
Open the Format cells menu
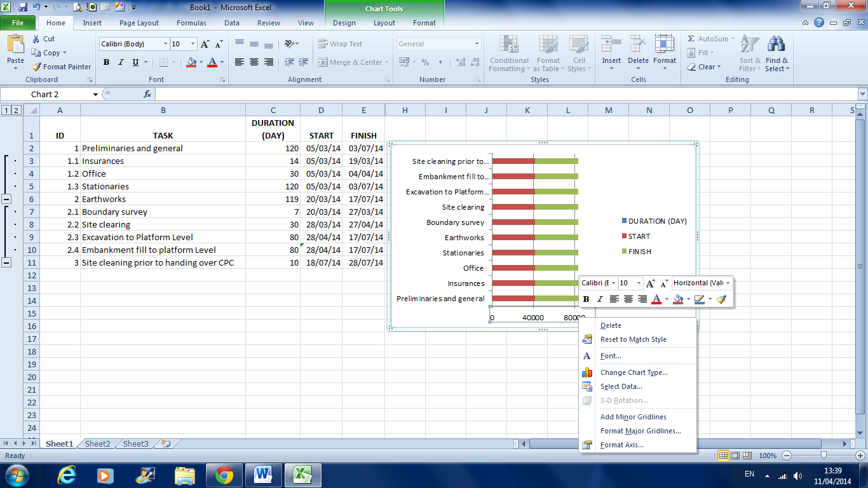click(665, 53)
